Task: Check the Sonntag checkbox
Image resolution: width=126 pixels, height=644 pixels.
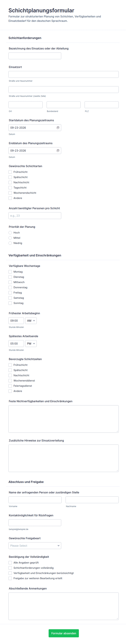Action: point(10,303)
